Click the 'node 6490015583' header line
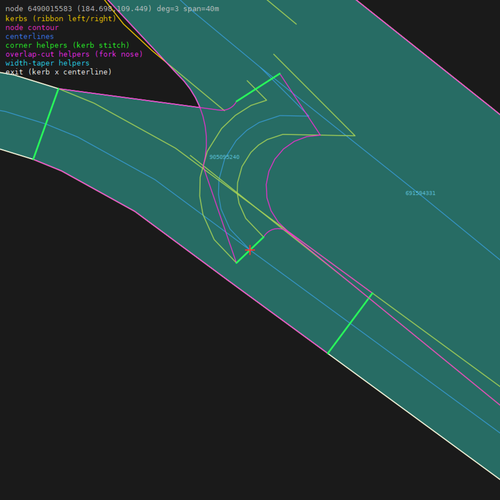500x500 pixels. pyautogui.click(x=112, y=9)
